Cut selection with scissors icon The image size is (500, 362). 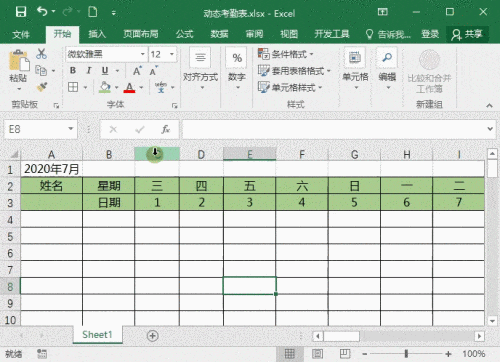click(x=42, y=54)
